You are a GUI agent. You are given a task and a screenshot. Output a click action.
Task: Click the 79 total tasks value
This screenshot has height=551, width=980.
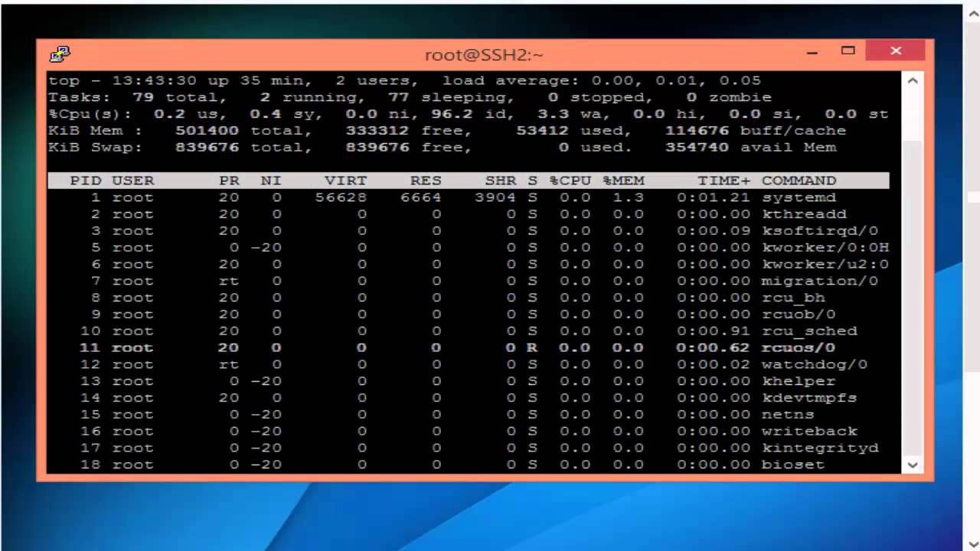coord(143,97)
